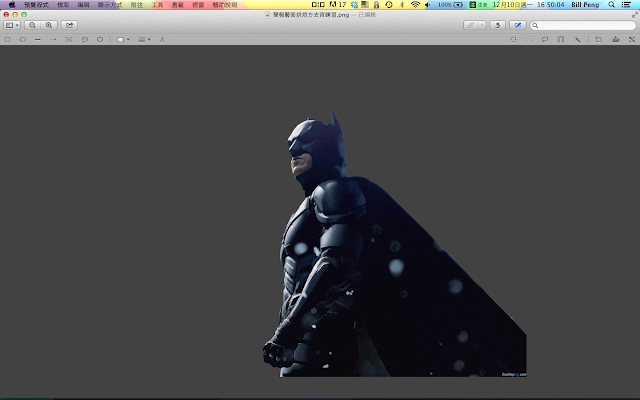Click the document proxy icon in title
This screenshot has width=640, height=400.
[x=268, y=15]
